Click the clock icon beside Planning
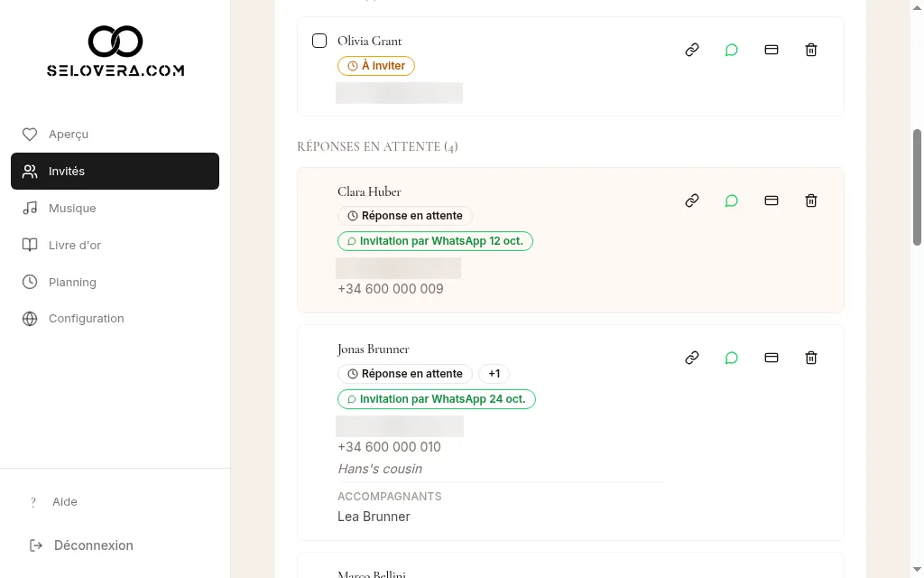Viewport: 924px width, 578px height. coord(30,282)
